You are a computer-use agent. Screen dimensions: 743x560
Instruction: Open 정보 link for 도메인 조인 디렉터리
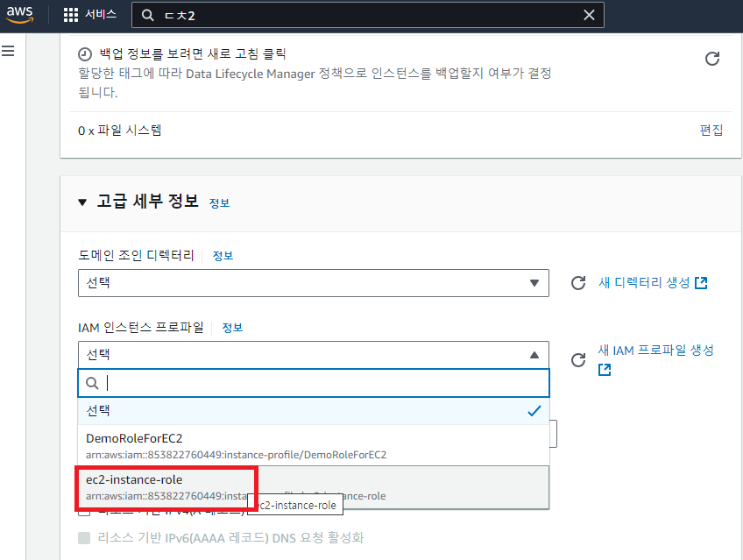coord(223,256)
